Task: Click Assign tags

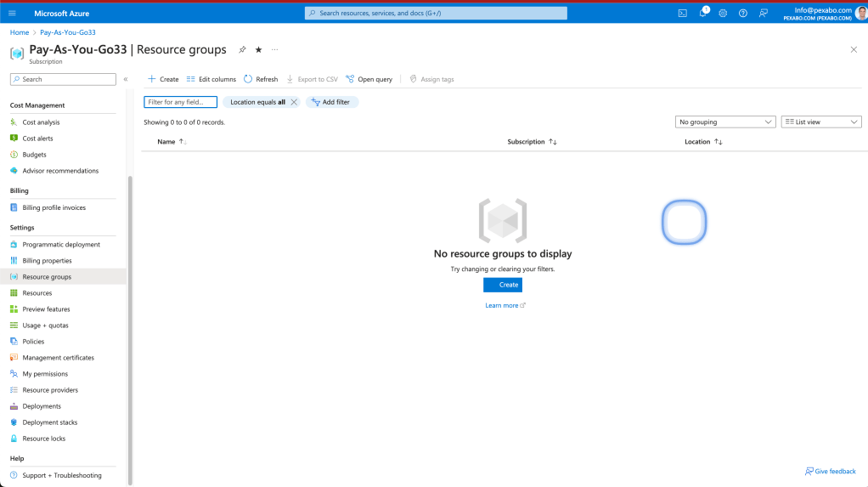Action: tap(431, 79)
